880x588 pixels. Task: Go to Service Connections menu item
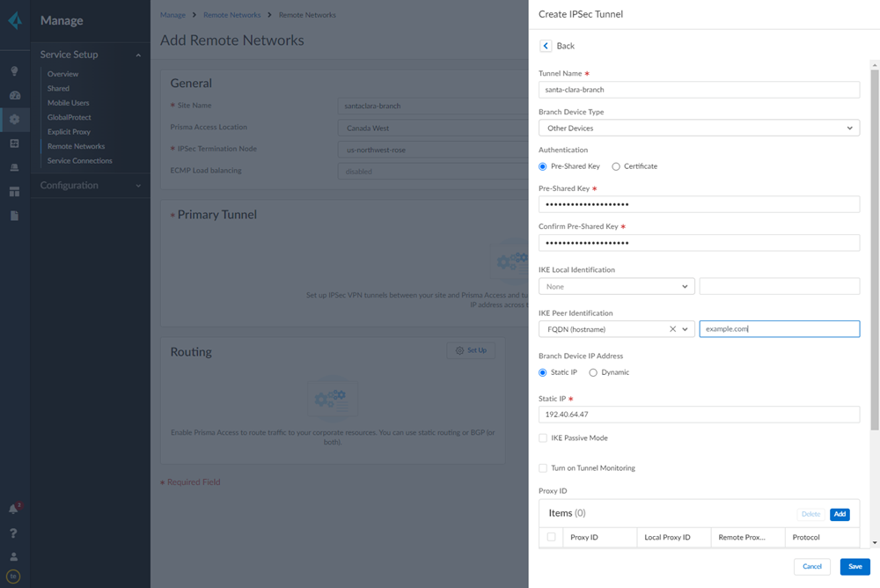coord(79,161)
